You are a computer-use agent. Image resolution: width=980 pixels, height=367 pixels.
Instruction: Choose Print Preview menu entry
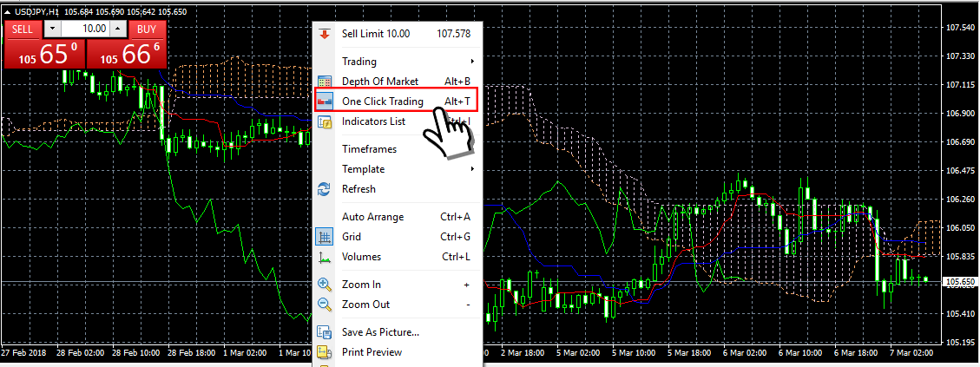pos(398,352)
